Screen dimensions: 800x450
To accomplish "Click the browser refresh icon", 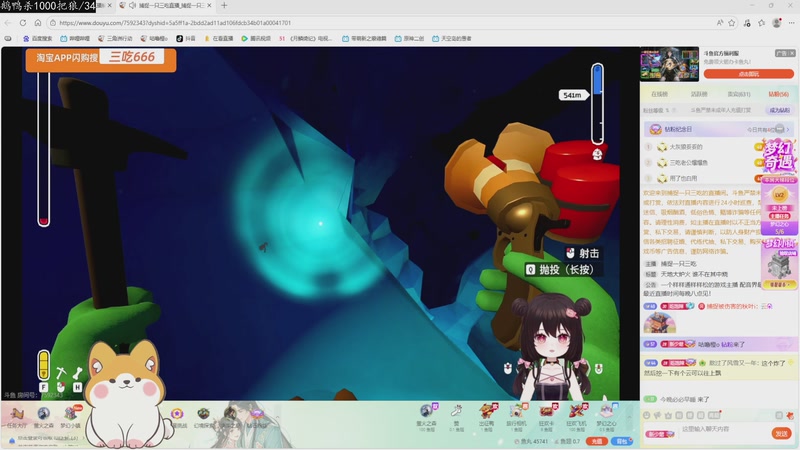I will pos(23,23).
